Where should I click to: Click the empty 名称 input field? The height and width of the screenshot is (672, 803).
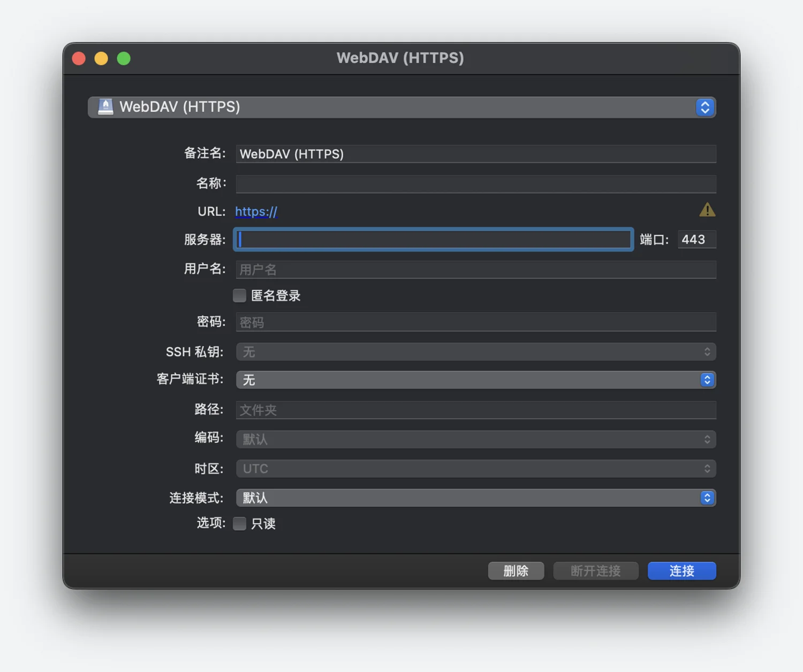pos(476,184)
